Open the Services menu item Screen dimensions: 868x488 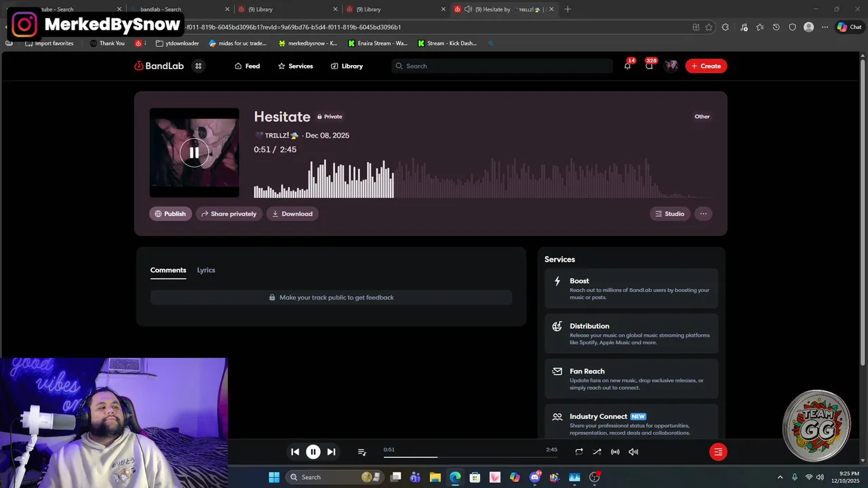(x=295, y=66)
